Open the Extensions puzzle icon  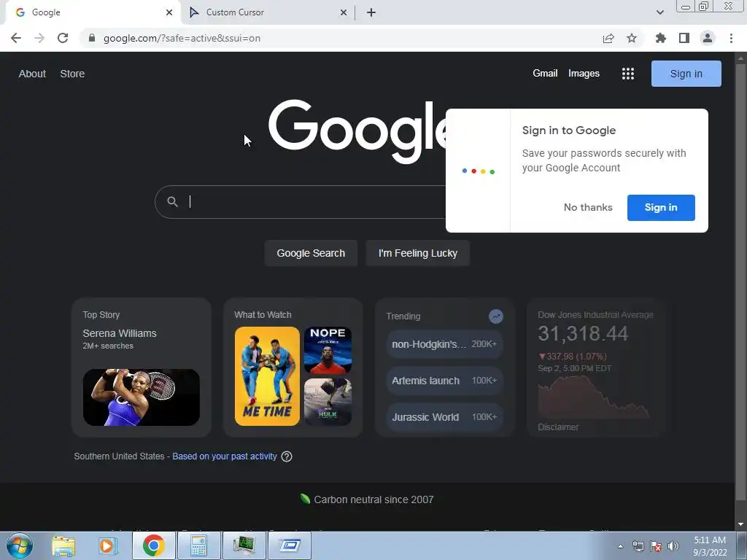click(x=660, y=38)
